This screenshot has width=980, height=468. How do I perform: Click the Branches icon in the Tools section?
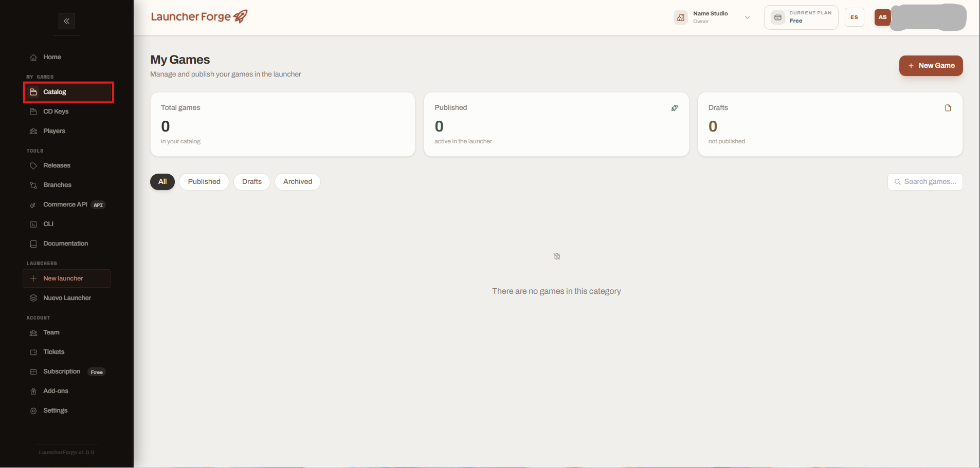click(33, 185)
